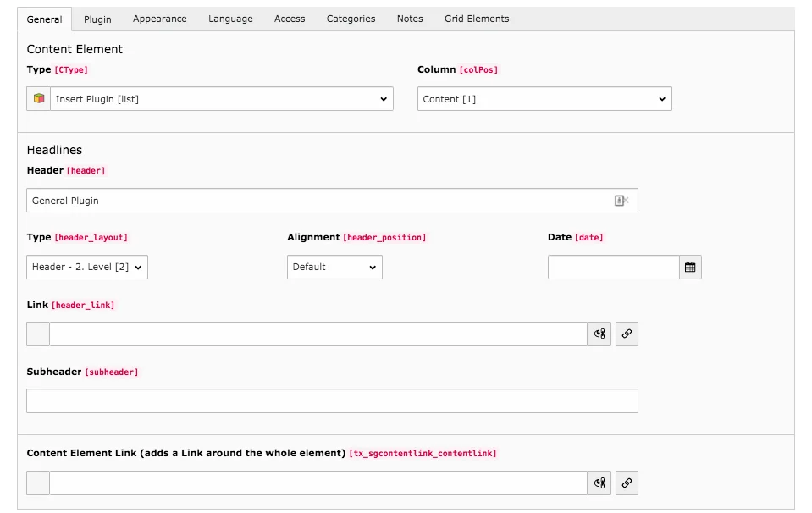Screen dimensions: 812x513
Task: Toggle link explanation icon on Content Element Link
Action: pyautogui.click(x=599, y=483)
